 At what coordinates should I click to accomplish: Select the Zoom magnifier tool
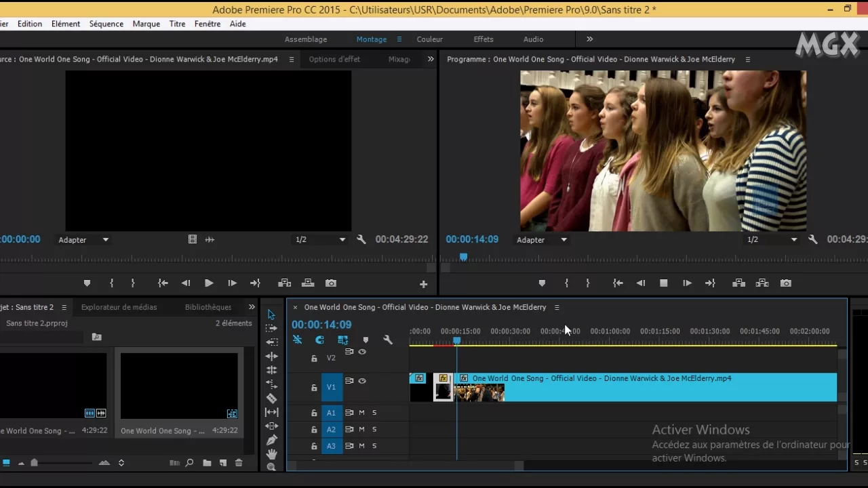coord(271,467)
